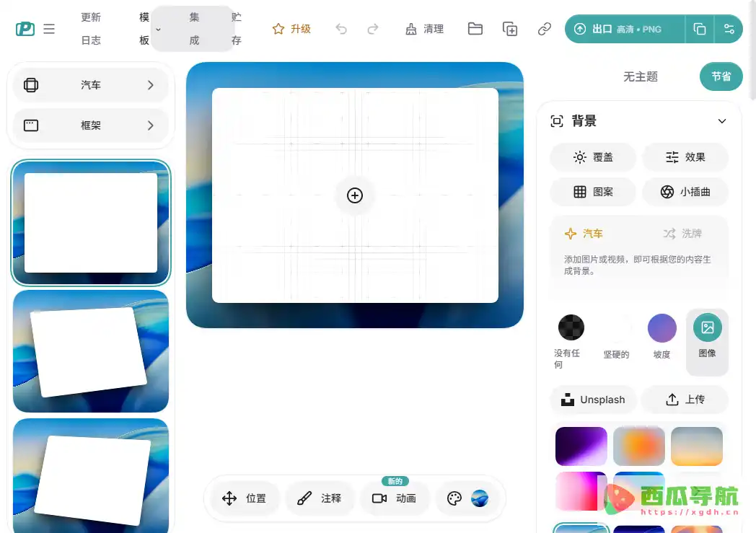Select the second tilted layout thumbnail
Image resolution: width=756 pixels, height=533 pixels.
(91, 351)
